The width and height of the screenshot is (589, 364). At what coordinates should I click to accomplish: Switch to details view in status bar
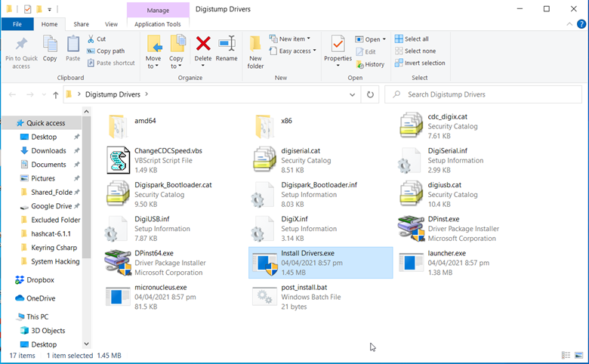pyautogui.click(x=566, y=355)
